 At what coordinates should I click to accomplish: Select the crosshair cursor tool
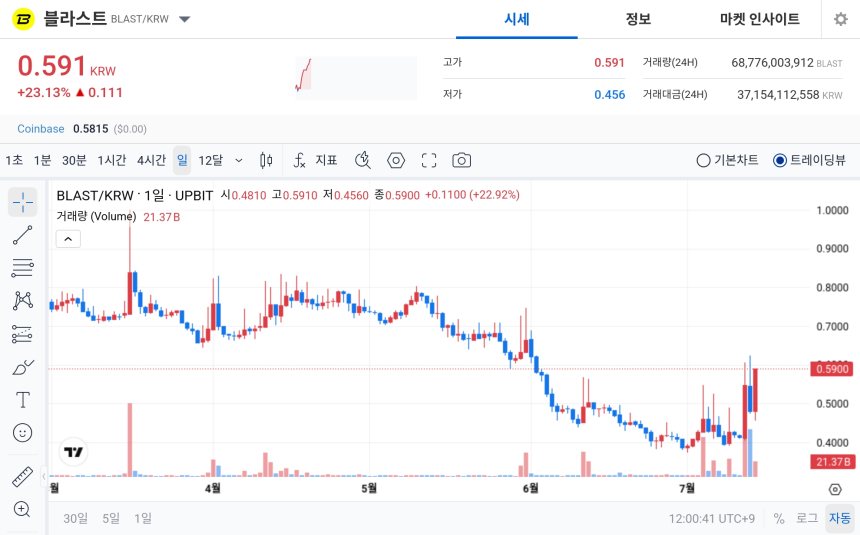[x=22, y=202]
